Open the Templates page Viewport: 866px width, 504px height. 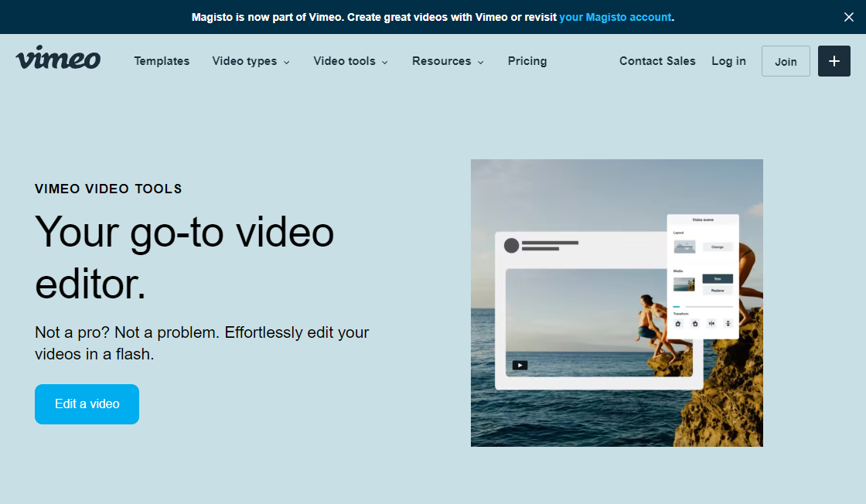[162, 61]
